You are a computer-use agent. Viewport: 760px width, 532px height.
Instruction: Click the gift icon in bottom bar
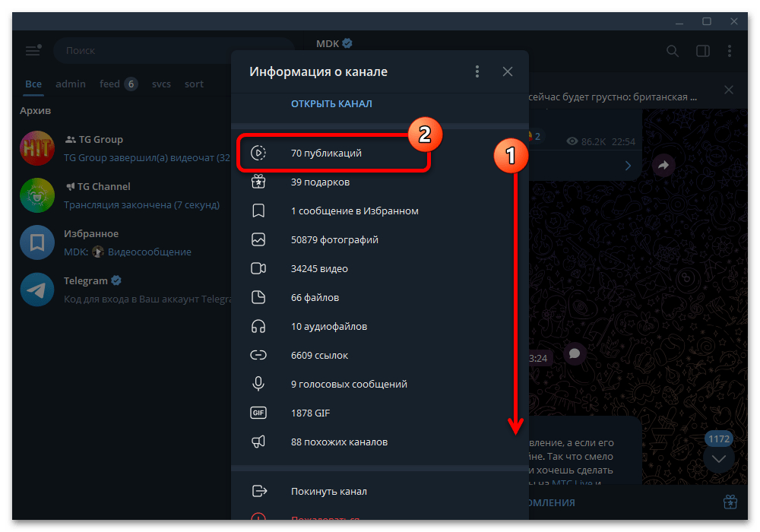tap(730, 502)
